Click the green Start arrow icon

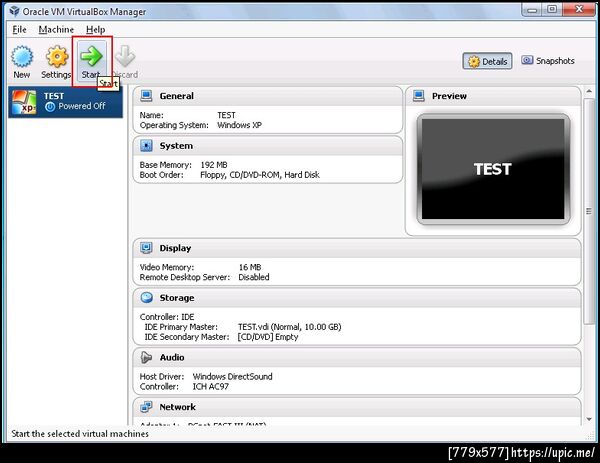(92, 56)
